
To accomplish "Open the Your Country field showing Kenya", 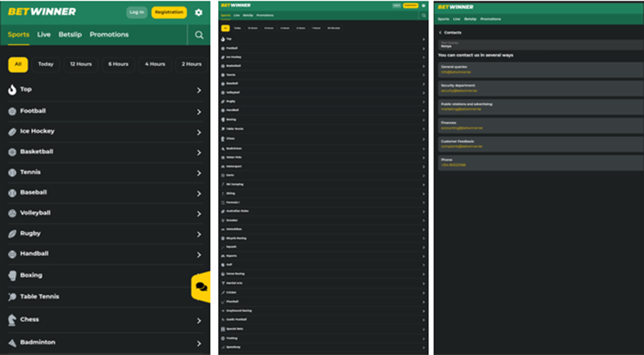I will pyautogui.click(x=540, y=45).
